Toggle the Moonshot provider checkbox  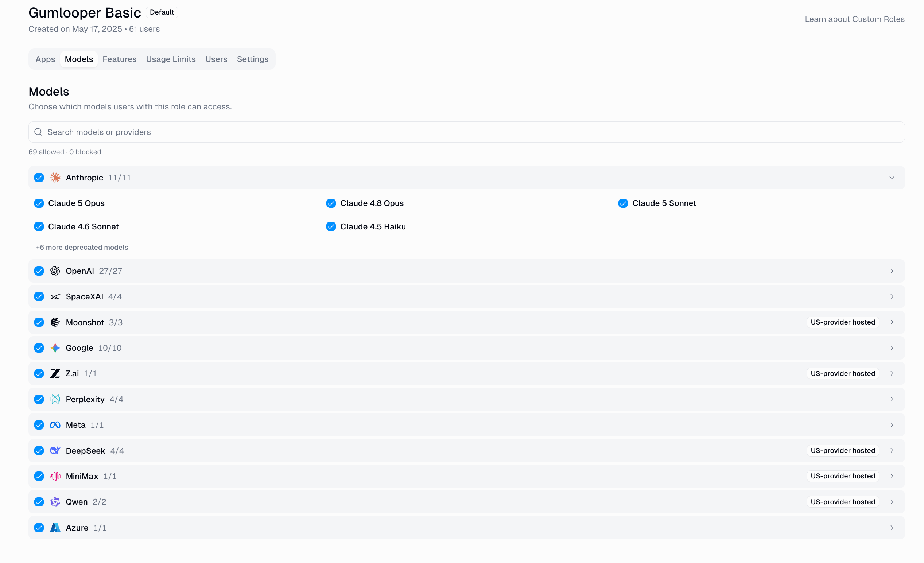click(39, 322)
